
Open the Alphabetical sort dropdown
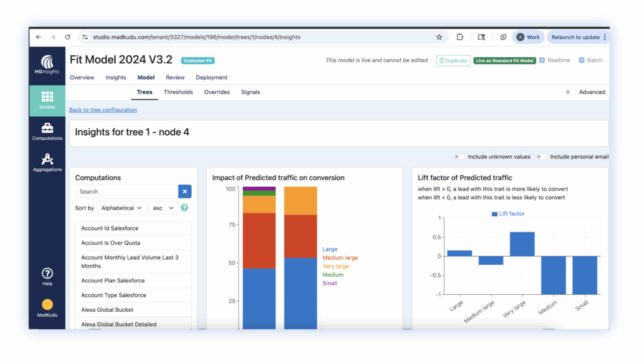tap(122, 208)
